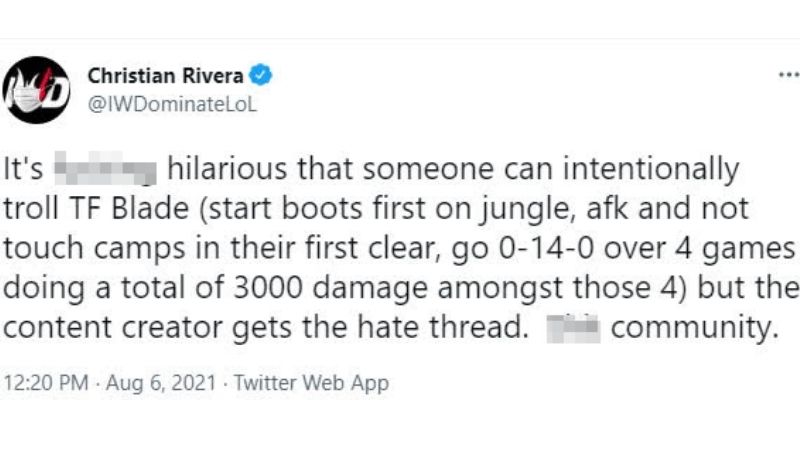Open Christian Rivera's profile via display name

[165, 76]
